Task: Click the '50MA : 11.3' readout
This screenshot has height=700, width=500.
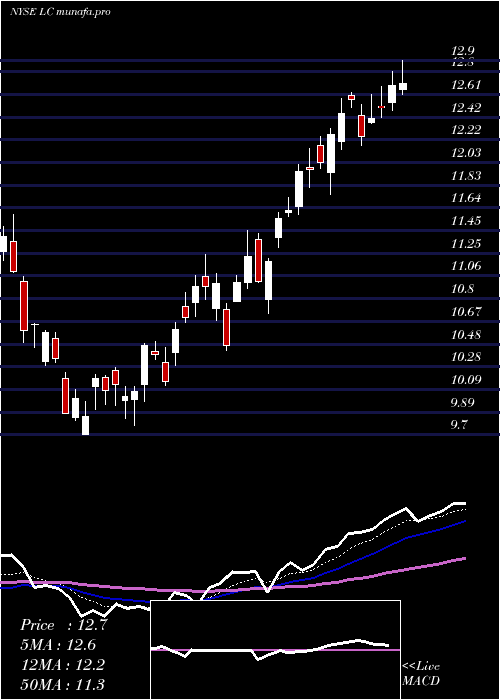Action: click(x=62, y=684)
